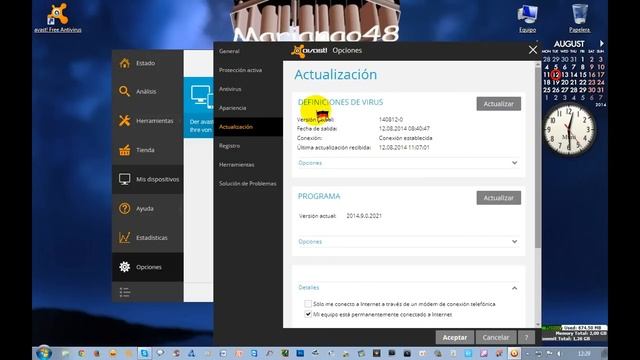This screenshot has width=640, height=360.
Task: Open the Antivirus settings tab
Action: tap(230, 89)
